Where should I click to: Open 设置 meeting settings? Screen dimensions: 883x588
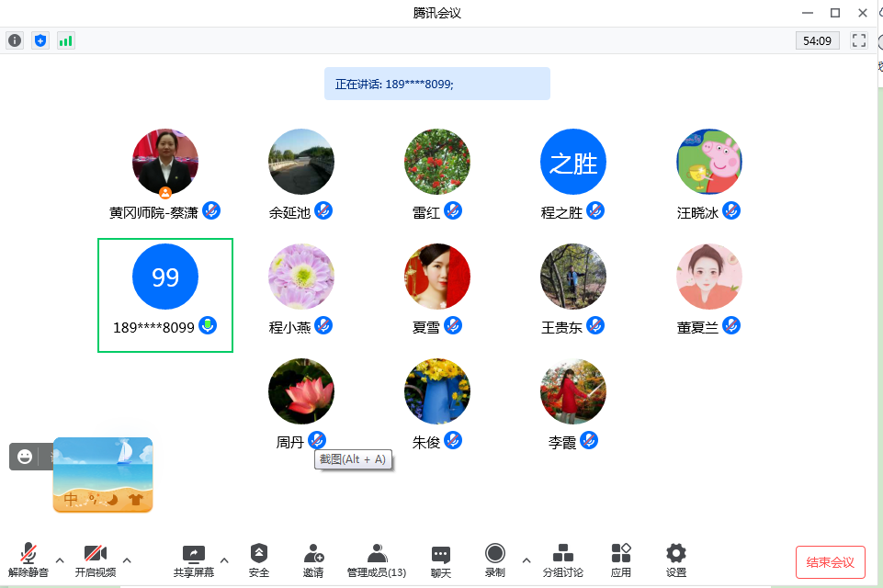click(675, 559)
